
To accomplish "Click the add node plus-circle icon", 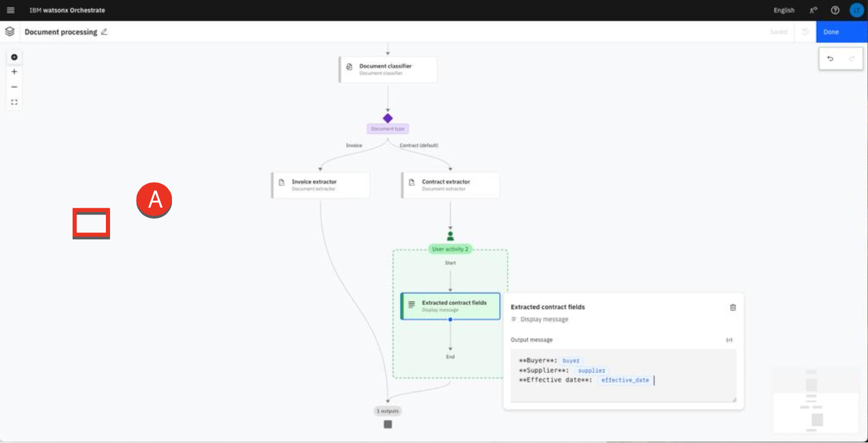I will tap(14, 57).
